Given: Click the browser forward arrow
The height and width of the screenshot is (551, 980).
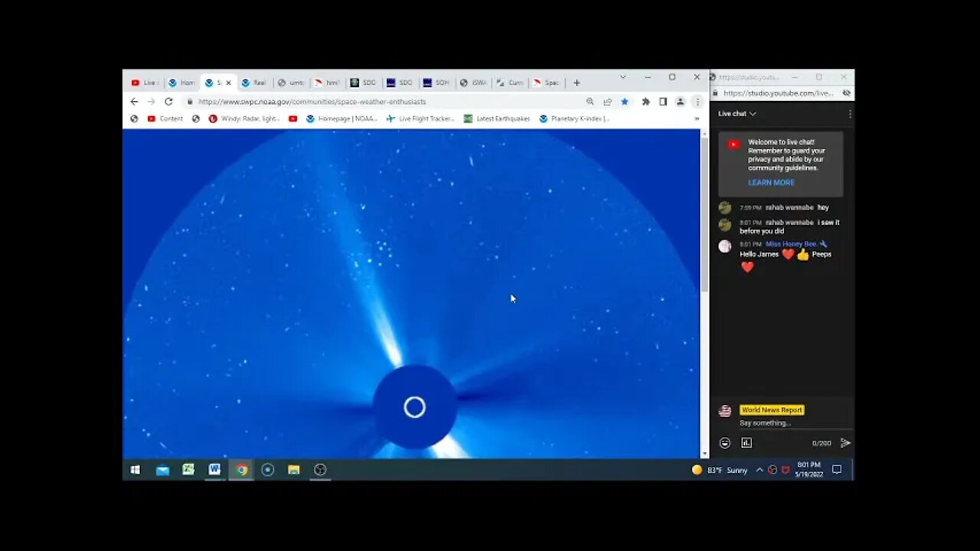Looking at the screenshot, I should 152,101.
